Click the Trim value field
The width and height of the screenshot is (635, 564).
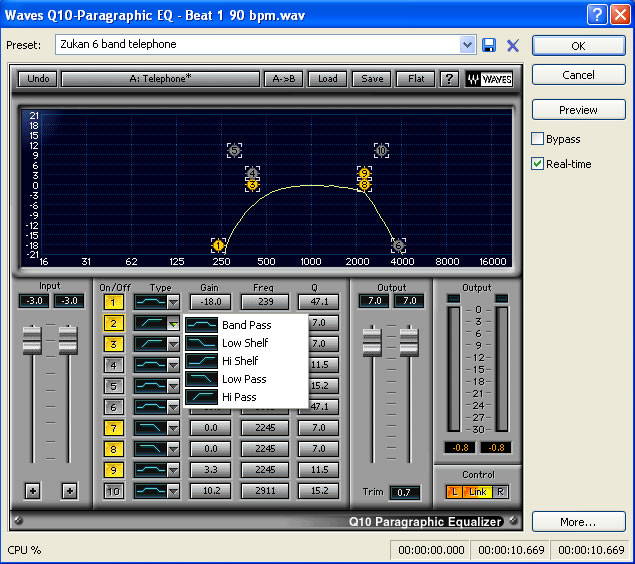[x=404, y=492]
